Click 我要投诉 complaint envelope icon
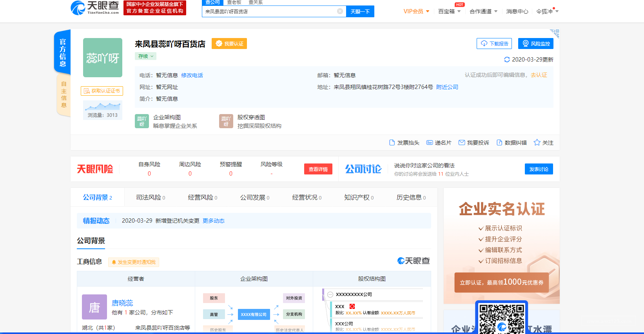Viewport: 644px width, 334px height. 462,143
